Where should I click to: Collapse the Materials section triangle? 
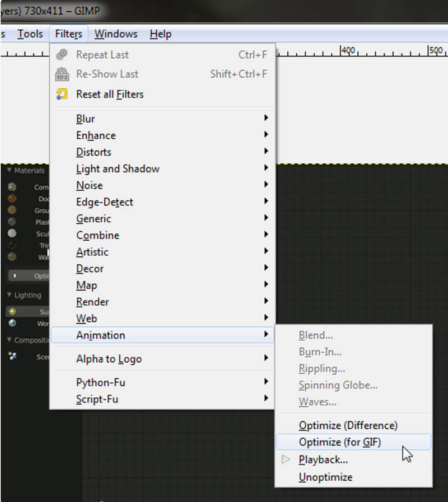[x=9, y=170]
